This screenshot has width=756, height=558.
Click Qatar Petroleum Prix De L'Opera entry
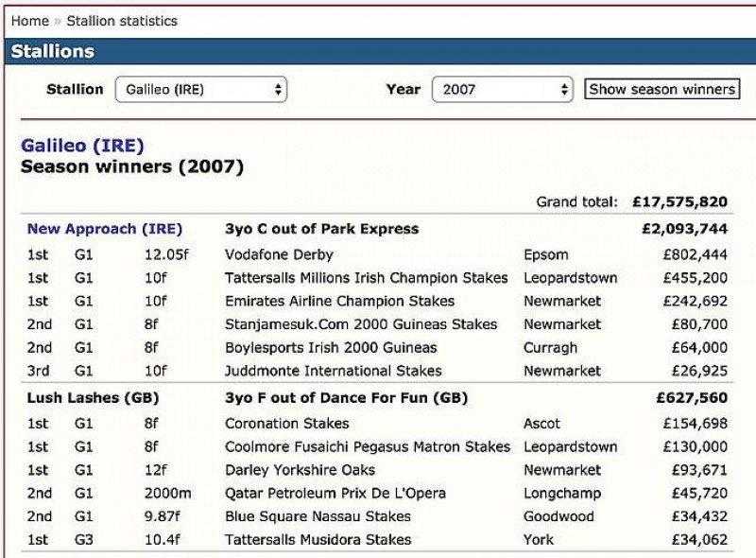point(335,493)
